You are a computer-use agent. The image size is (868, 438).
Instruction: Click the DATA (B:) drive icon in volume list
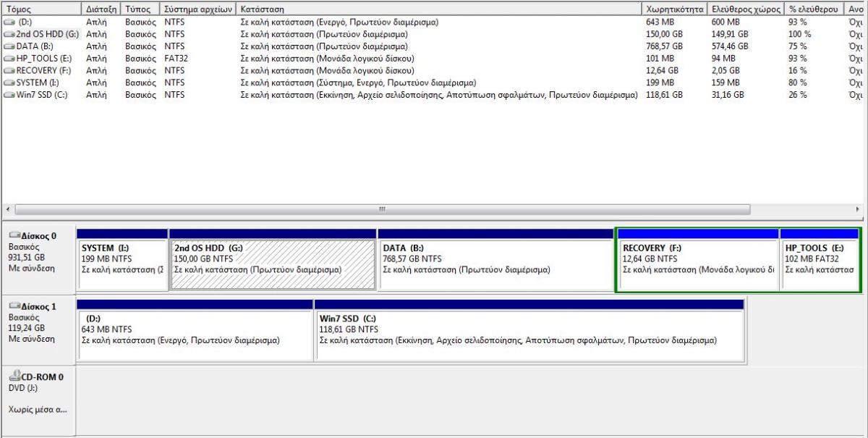click(x=9, y=46)
